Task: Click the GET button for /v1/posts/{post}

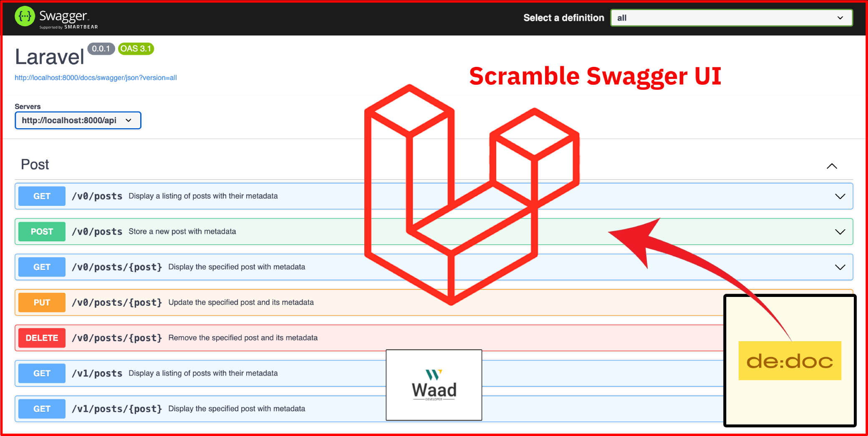Action: (x=42, y=409)
